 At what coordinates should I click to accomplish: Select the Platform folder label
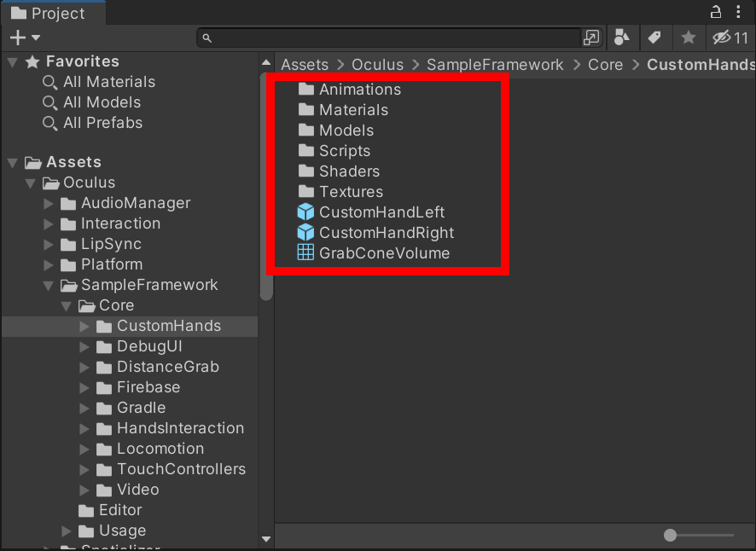[112, 264]
